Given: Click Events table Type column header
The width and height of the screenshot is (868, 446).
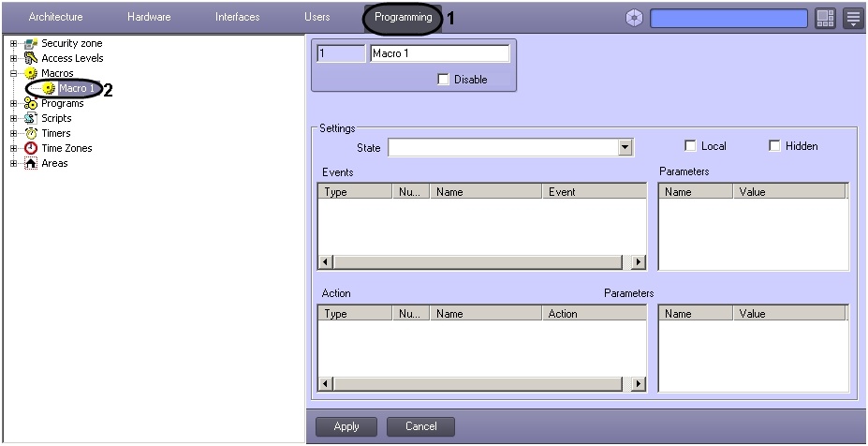Looking at the screenshot, I should tap(356, 192).
